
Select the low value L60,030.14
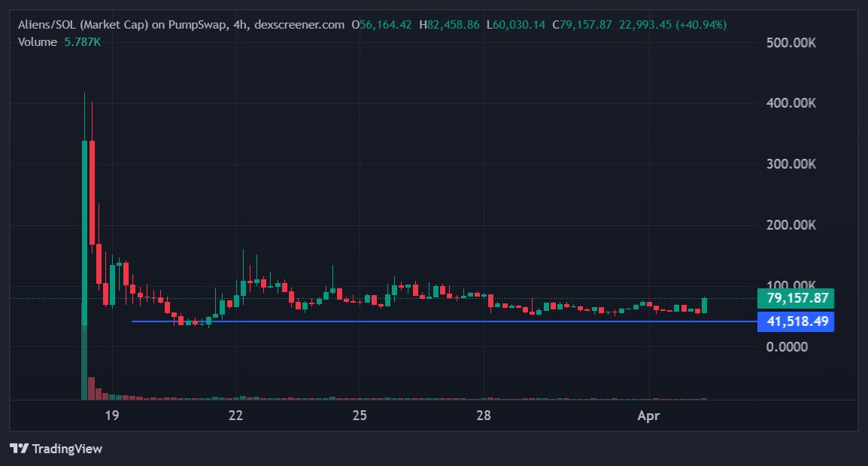pyautogui.click(x=515, y=24)
